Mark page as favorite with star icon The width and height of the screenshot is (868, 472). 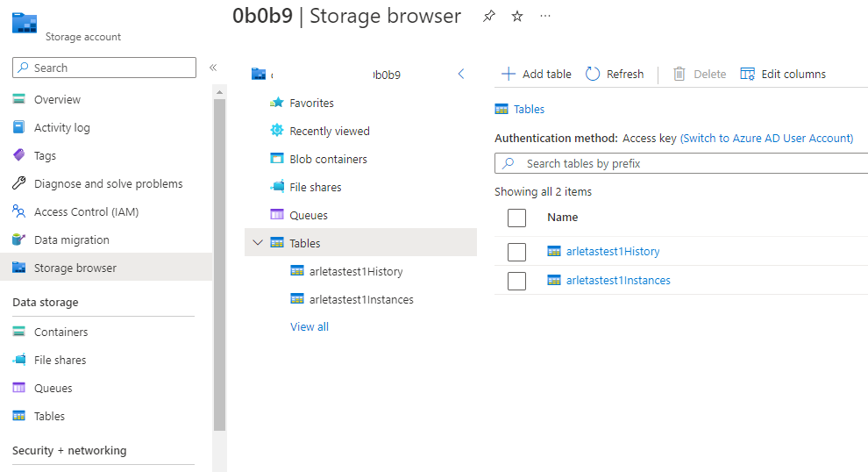tap(517, 16)
